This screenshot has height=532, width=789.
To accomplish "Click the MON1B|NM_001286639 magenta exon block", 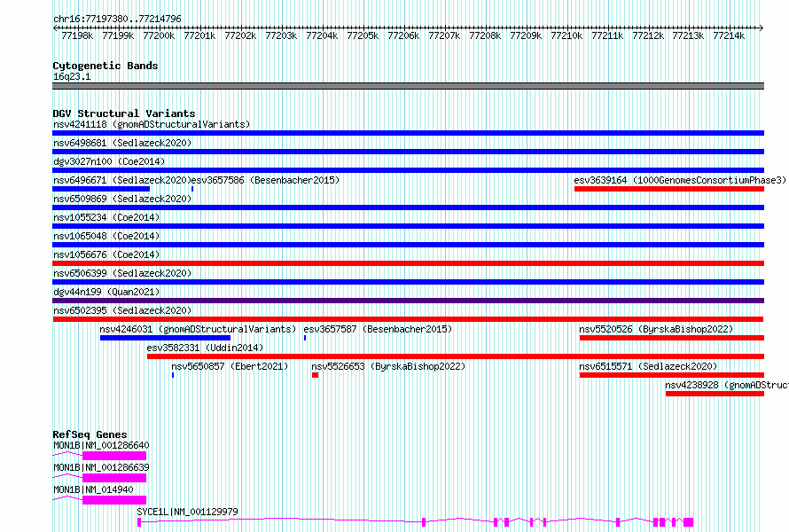I will pos(114,478).
